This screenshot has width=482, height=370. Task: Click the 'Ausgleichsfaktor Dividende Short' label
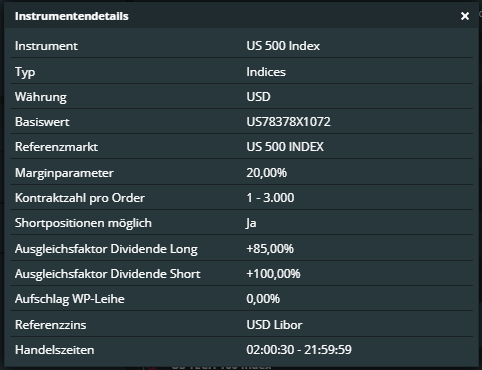108,274
